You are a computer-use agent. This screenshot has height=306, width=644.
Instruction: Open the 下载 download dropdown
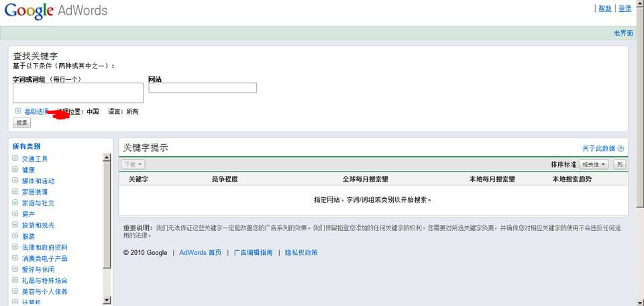[x=133, y=164]
